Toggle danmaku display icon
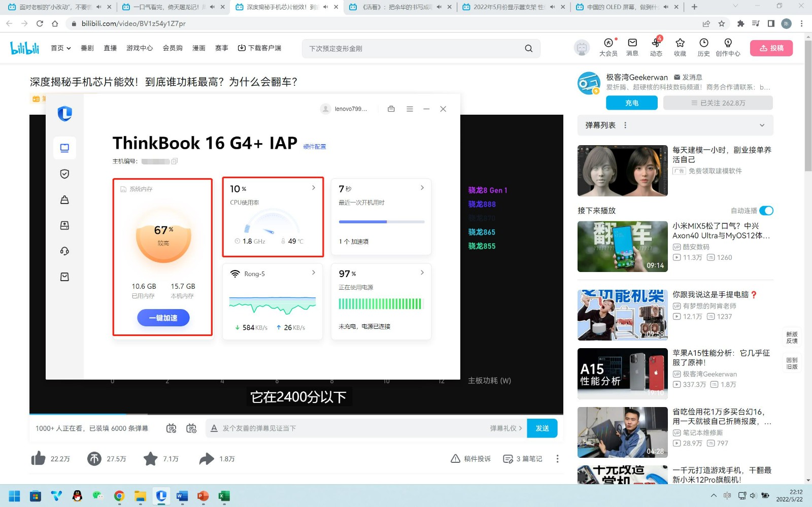The height and width of the screenshot is (507, 812). point(172,428)
